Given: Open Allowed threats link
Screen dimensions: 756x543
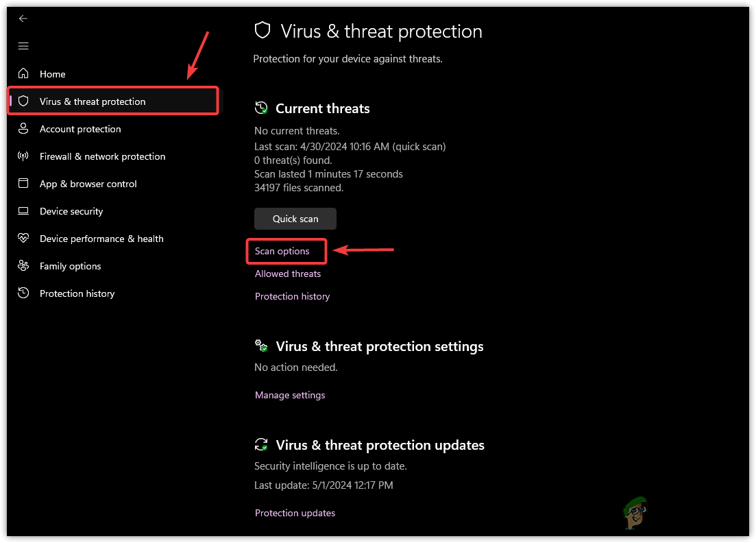Looking at the screenshot, I should (288, 274).
